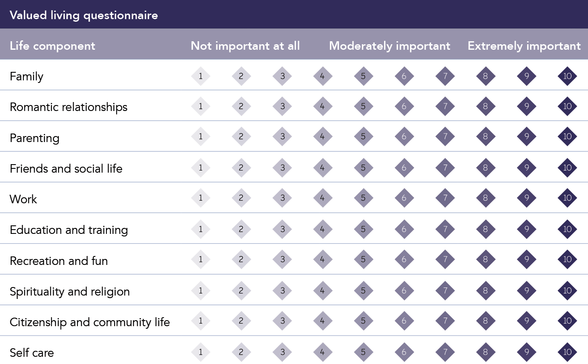Screen dimensions: 588x364
Task: Click the Extremely important column header
Action: tap(524, 46)
